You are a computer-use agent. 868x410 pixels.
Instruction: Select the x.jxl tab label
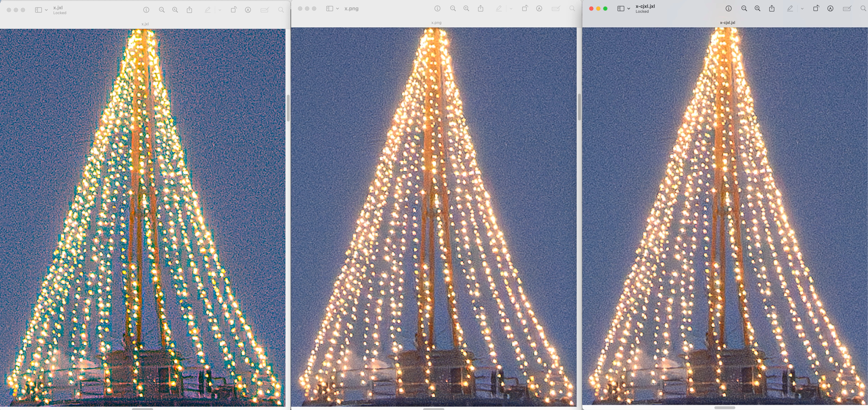click(x=145, y=24)
